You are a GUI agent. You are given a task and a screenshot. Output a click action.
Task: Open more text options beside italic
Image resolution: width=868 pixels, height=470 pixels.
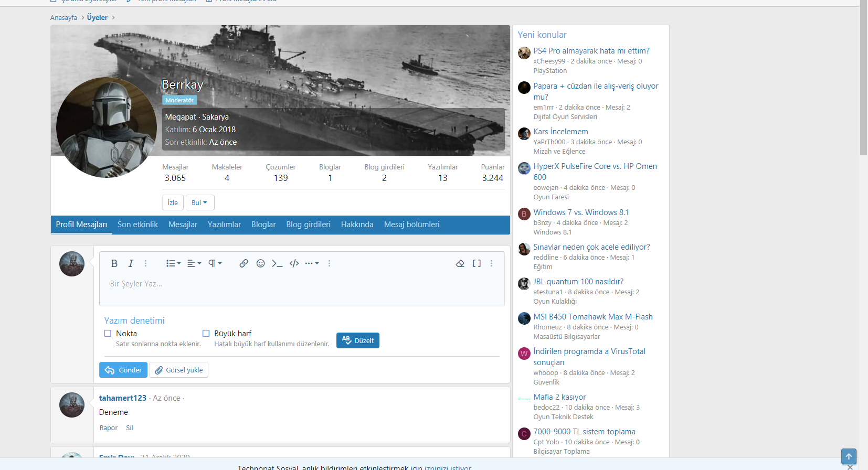tap(146, 263)
